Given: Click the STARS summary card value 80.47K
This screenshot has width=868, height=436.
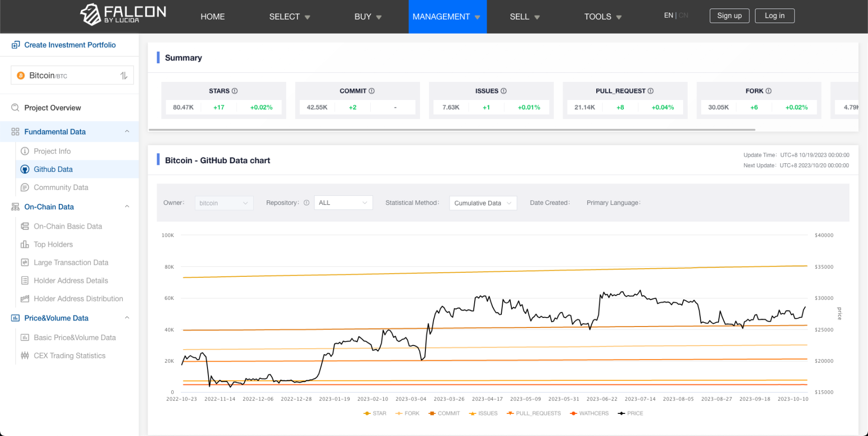Looking at the screenshot, I should coord(183,107).
